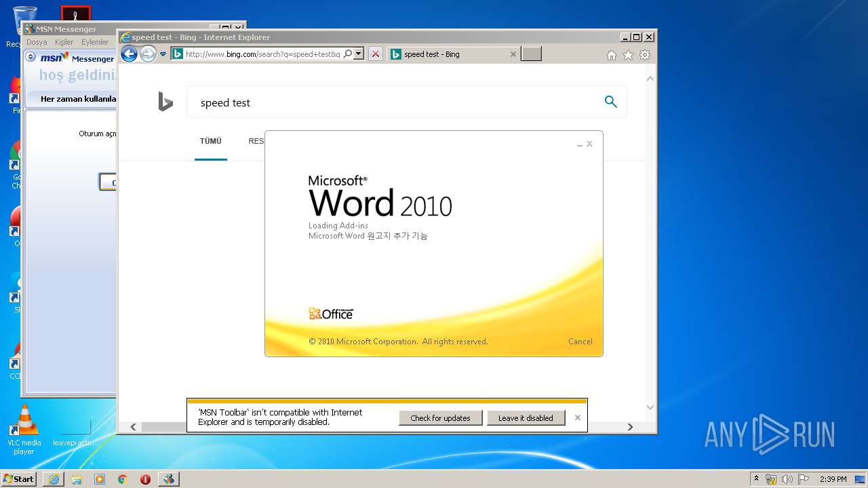The width and height of the screenshot is (868, 488).
Task: Click Leave it disabled button
Action: click(x=526, y=418)
